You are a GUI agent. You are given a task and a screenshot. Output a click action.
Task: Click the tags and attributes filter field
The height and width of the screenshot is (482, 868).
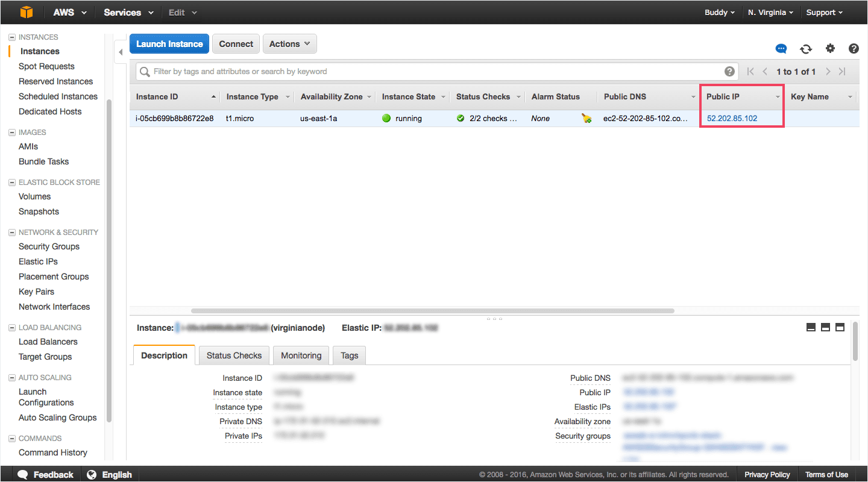click(362, 71)
